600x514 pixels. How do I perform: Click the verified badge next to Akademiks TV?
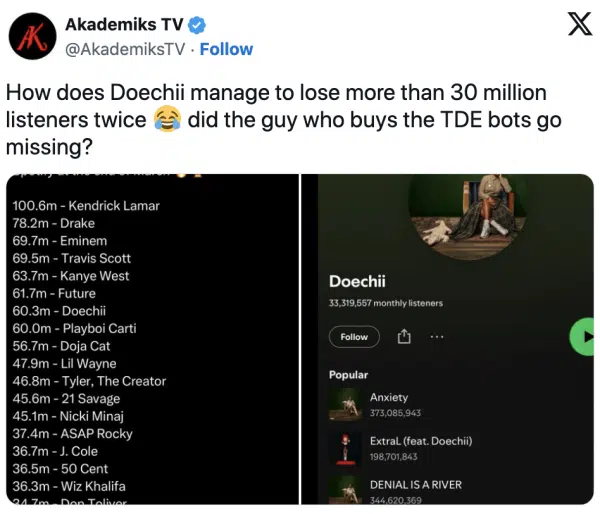(196, 24)
